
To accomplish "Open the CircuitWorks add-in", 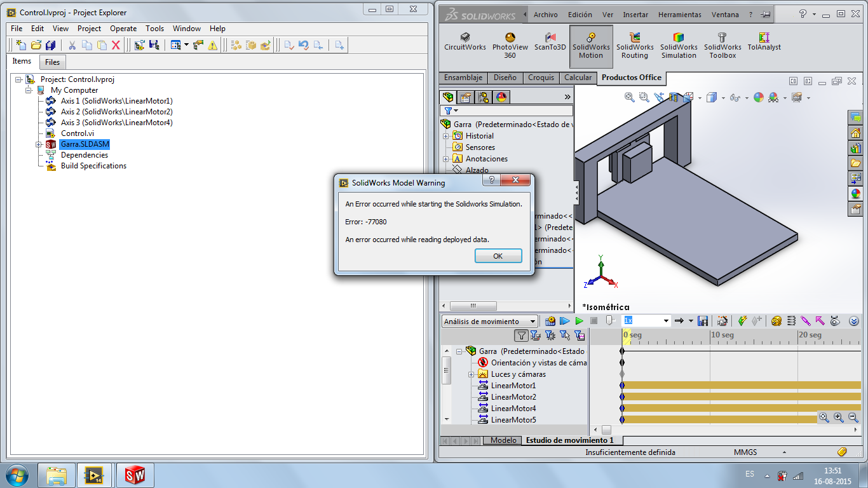I will pyautogui.click(x=465, y=42).
